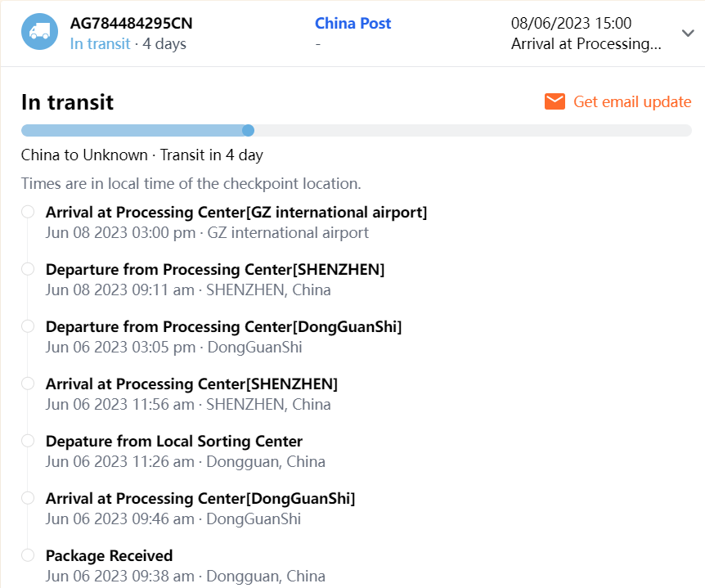Click the Arrival at Processing Center[GZ international airport] title
This screenshot has height=588, width=705.
point(236,212)
